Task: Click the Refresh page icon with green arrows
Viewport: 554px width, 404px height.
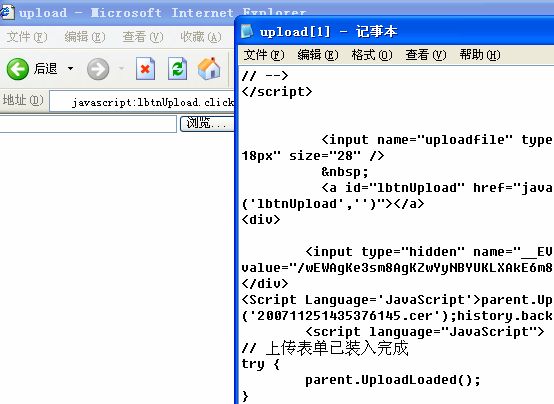Action: [177, 69]
